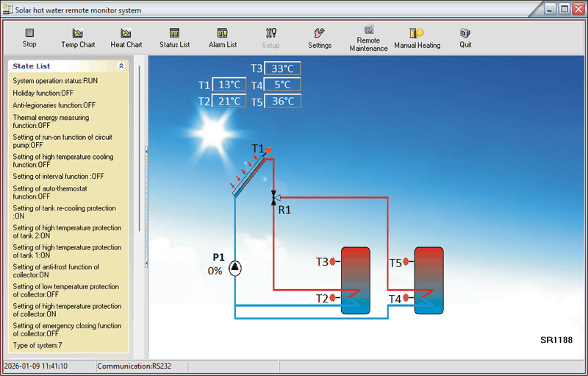588x376 pixels.
Task: Click the T4 temperature field 5°C
Action: [282, 85]
